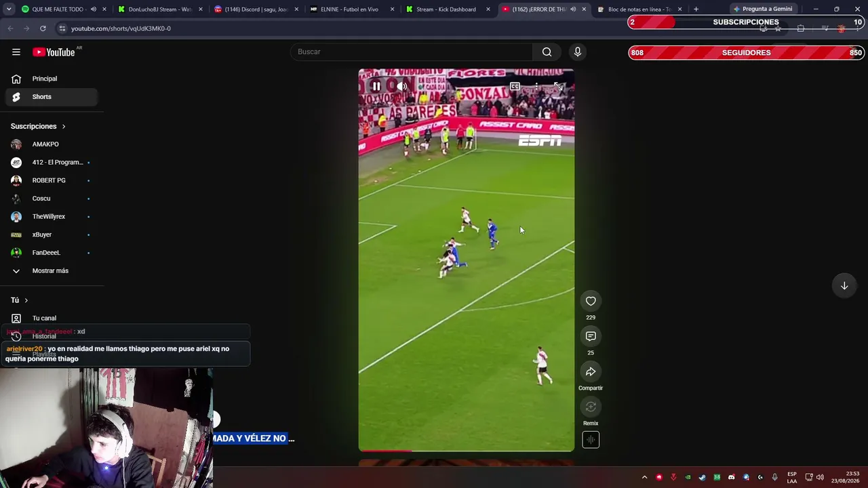Screen dimensions: 868x488
Task: Open the FanDeeeL channel
Action: point(52,253)
